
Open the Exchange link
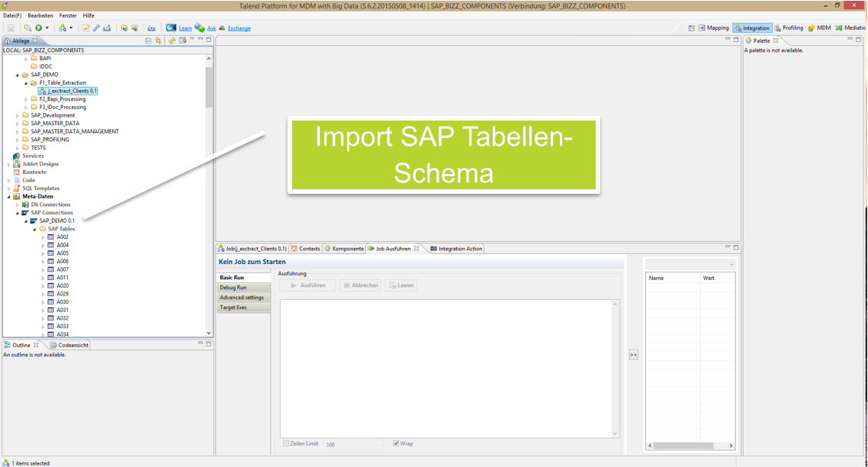[x=240, y=28]
